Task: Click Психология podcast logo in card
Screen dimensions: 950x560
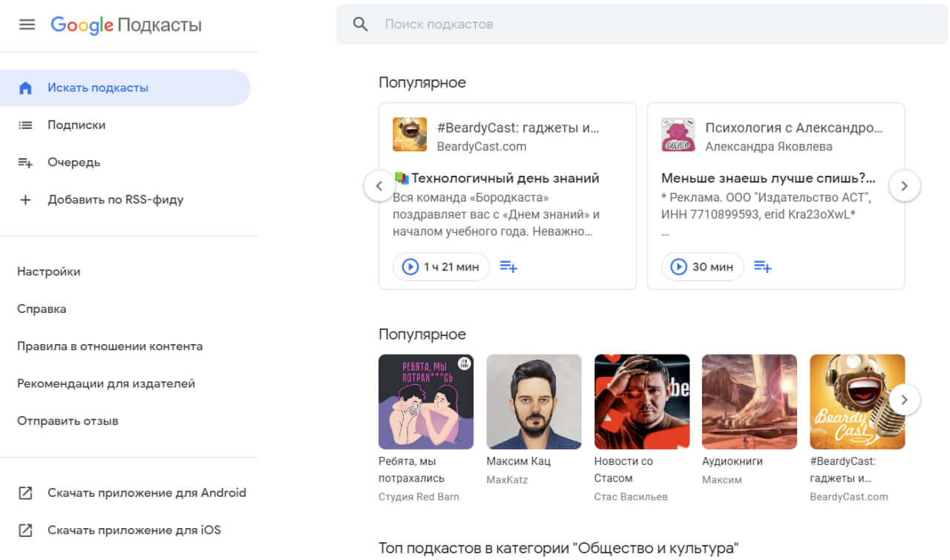Action: 678,134
